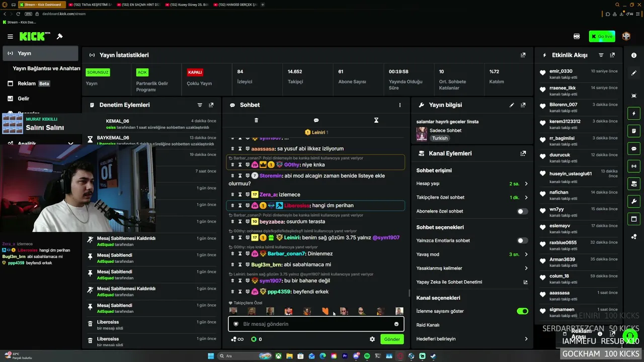Toggle the wrench widget in right sidebar
Image resolution: width=644 pixels, height=362 pixels.
[634, 201]
